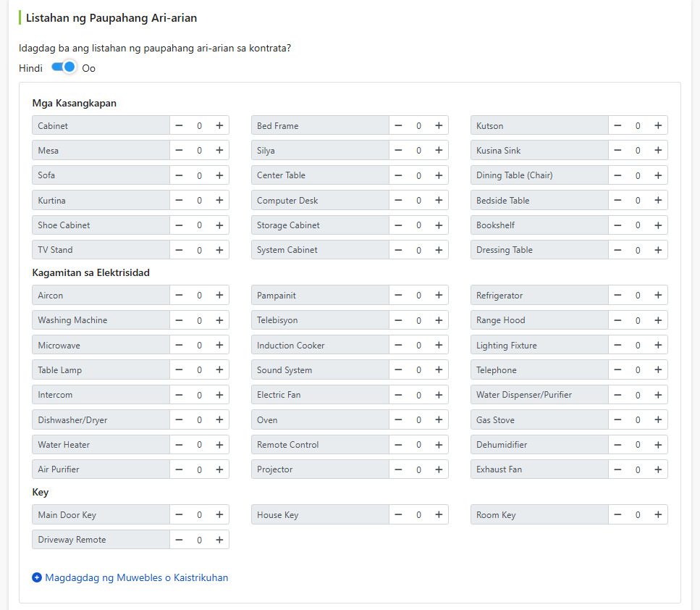Increase Room Key count
The height and width of the screenshot is (610, 700).
(x=658, y=514)
